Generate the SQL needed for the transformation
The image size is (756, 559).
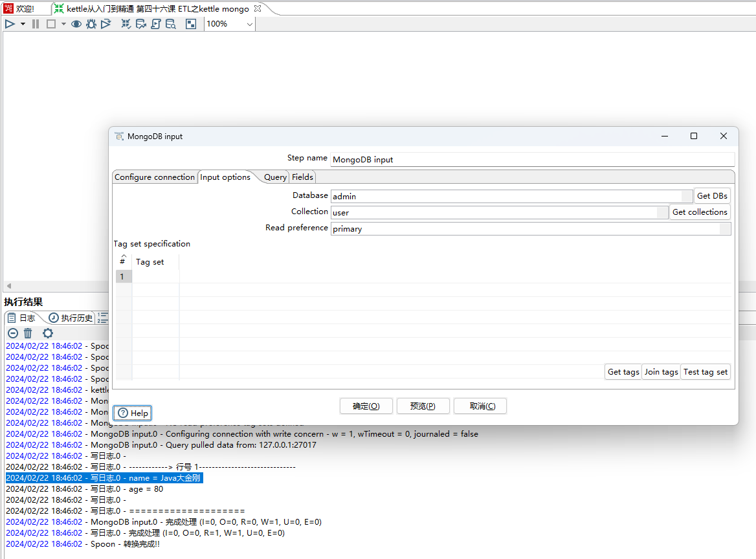[x=155, y=24]
